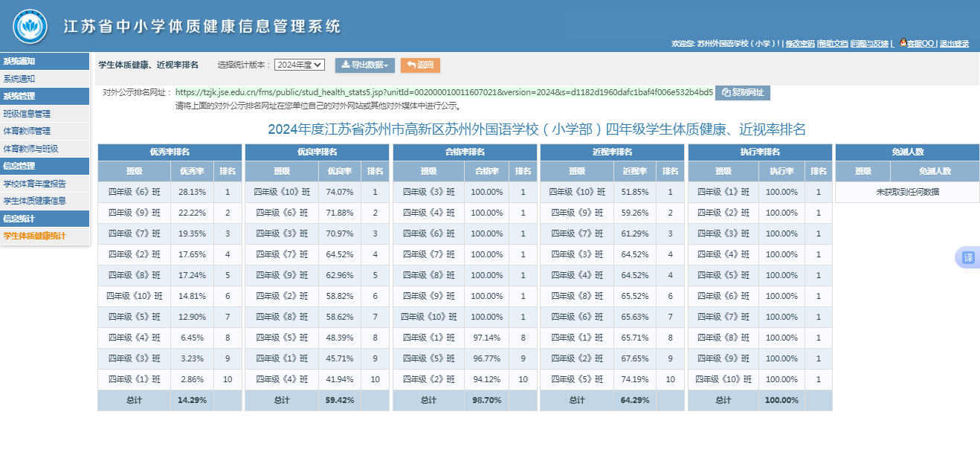
Task: Click the 复制网址 copy URL button
Action: 742,93
